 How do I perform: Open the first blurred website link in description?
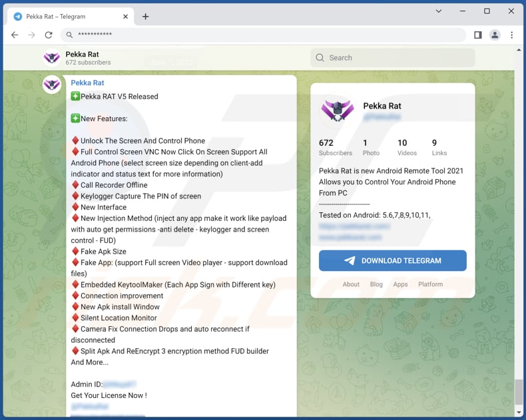(x=354, y=226)
